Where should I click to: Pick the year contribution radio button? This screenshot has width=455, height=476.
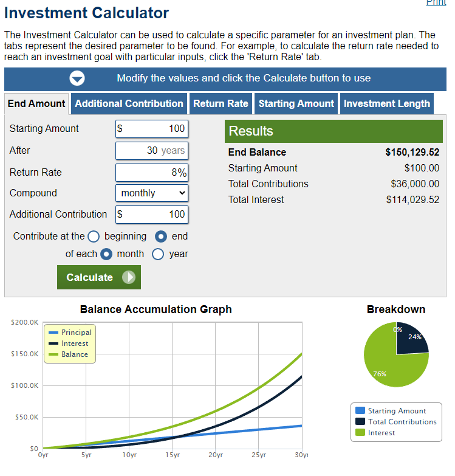(x=158, y=254)
